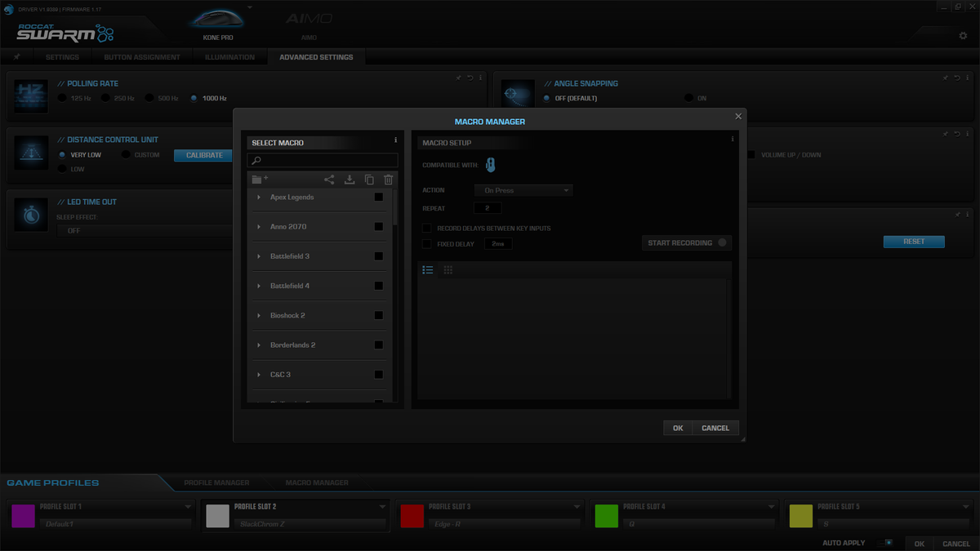The image size is (980, 551).
Task: Click Start Recording button
Action: 686,242
